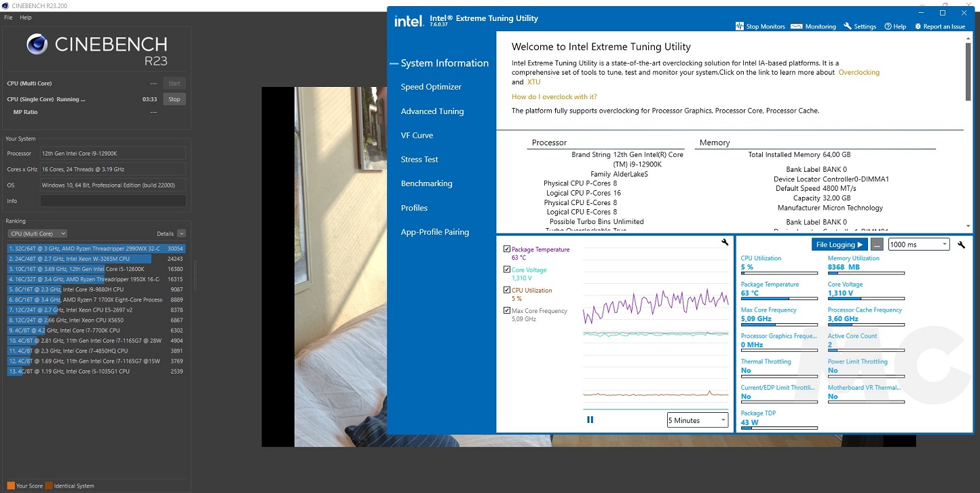
Task: Click the Report an Issue bug icon
Action: [918, 26]
